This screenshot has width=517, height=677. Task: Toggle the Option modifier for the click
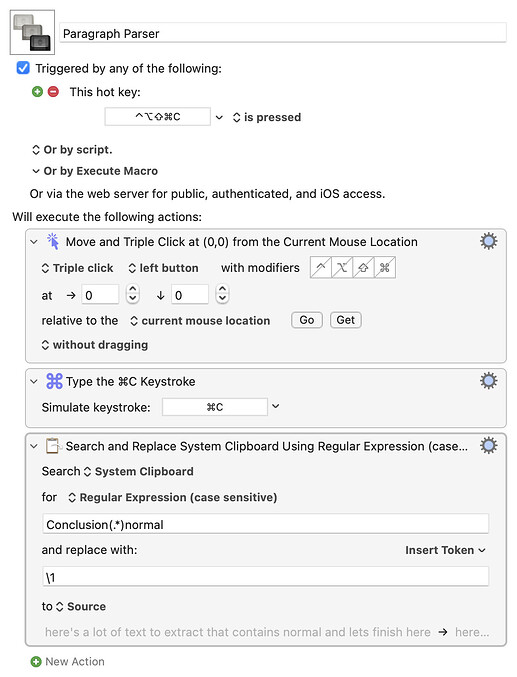click(342, 268)
